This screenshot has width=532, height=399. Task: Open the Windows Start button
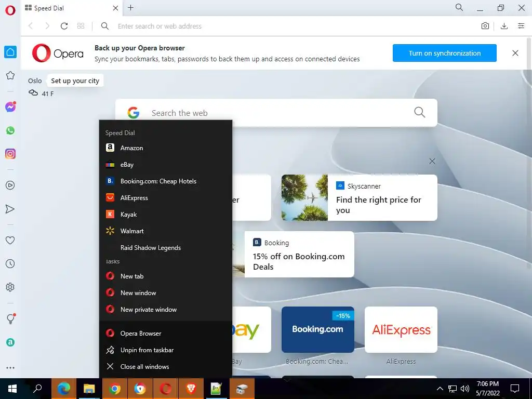12,389
